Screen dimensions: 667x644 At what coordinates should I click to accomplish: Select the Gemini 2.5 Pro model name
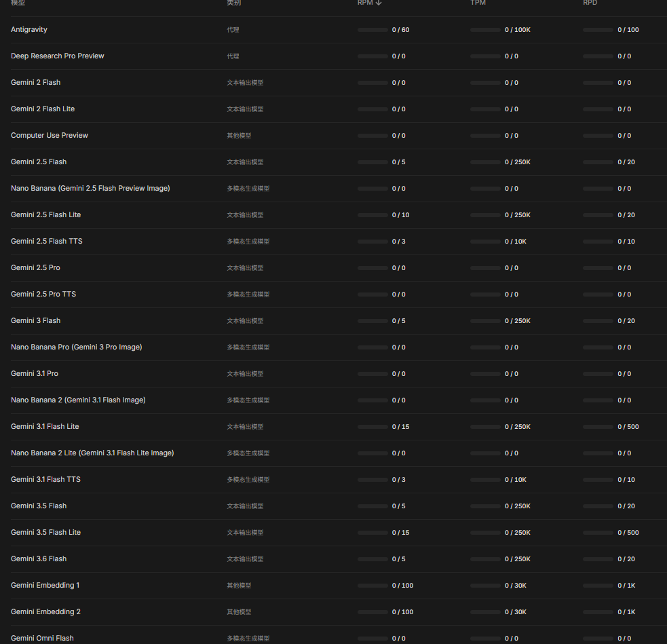(x=35, y=267)
